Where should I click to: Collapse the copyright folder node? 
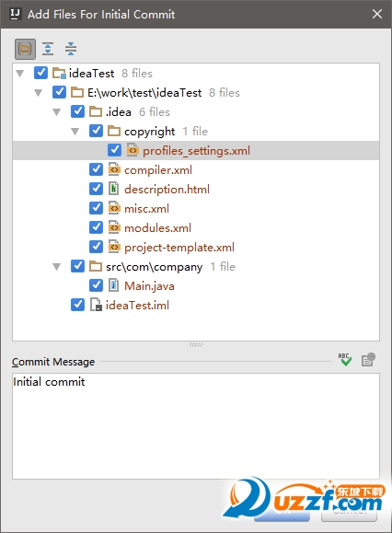click(75, 132)
